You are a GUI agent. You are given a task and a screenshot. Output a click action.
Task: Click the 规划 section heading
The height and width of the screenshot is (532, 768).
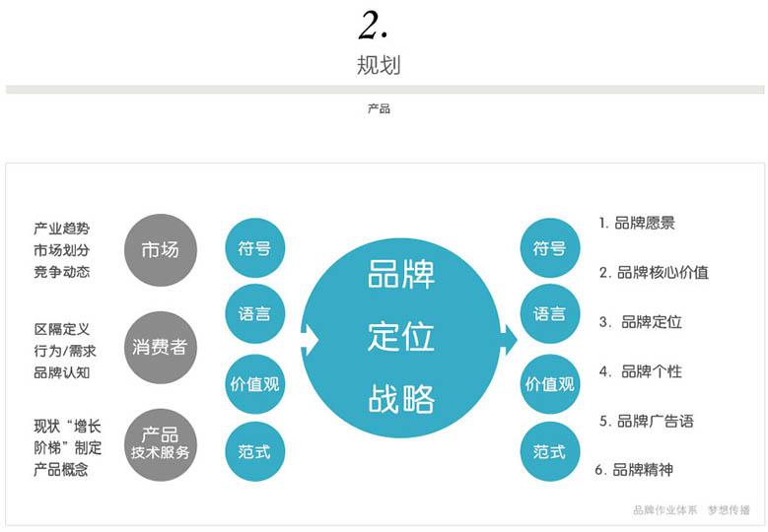[379, 66]
